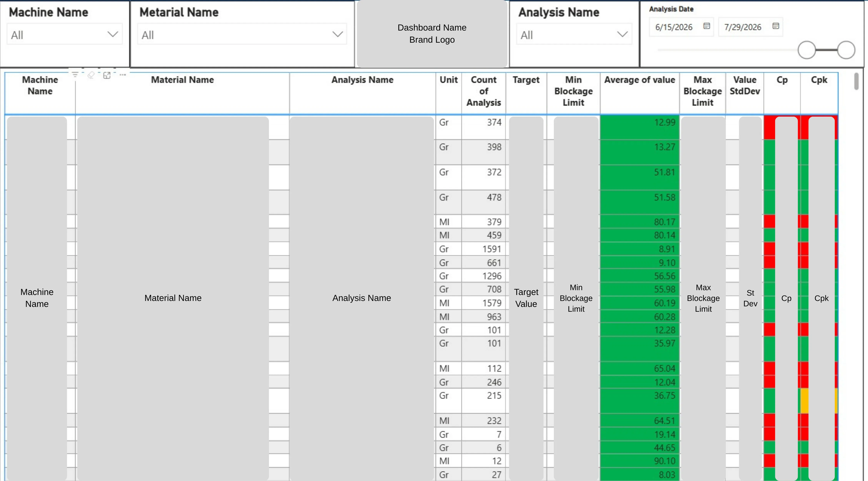Click the left handle of date slider
This screenshot has height=481, width=868.
tap(807, 50)
